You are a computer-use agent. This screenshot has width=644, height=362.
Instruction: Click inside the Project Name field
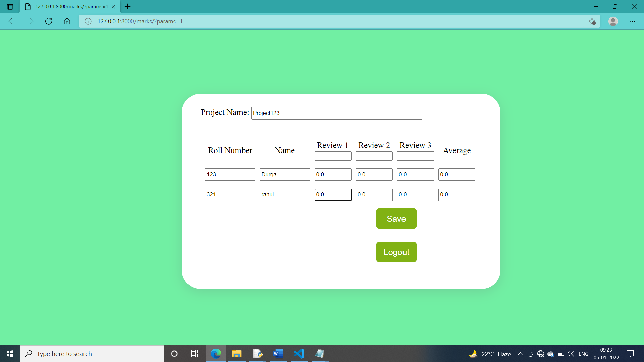coord(336,113)
